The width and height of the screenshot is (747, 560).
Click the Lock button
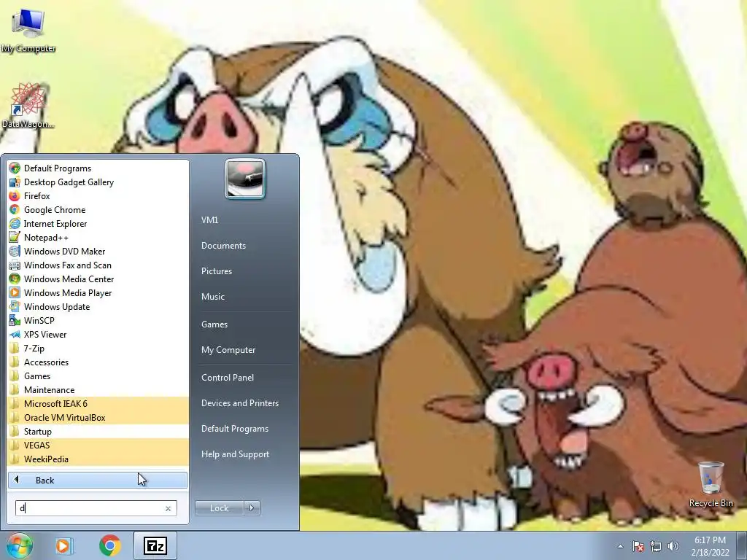click(219, 508)
